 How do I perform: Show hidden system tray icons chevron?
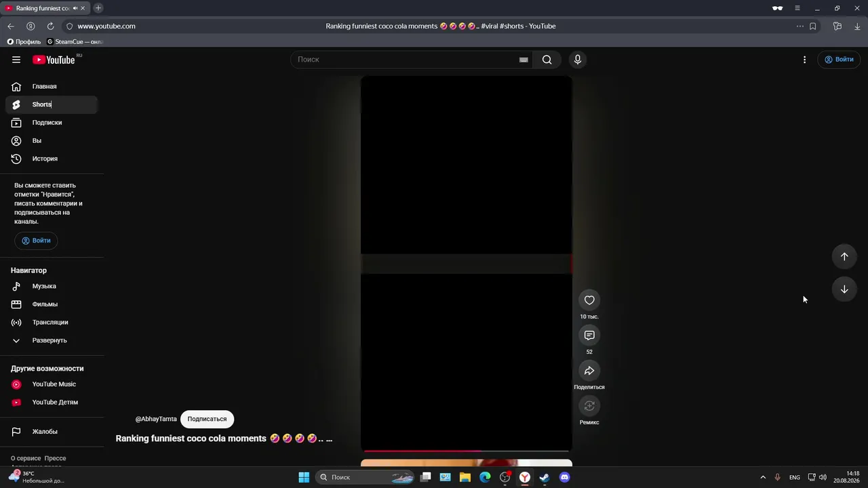pos(762,477)
